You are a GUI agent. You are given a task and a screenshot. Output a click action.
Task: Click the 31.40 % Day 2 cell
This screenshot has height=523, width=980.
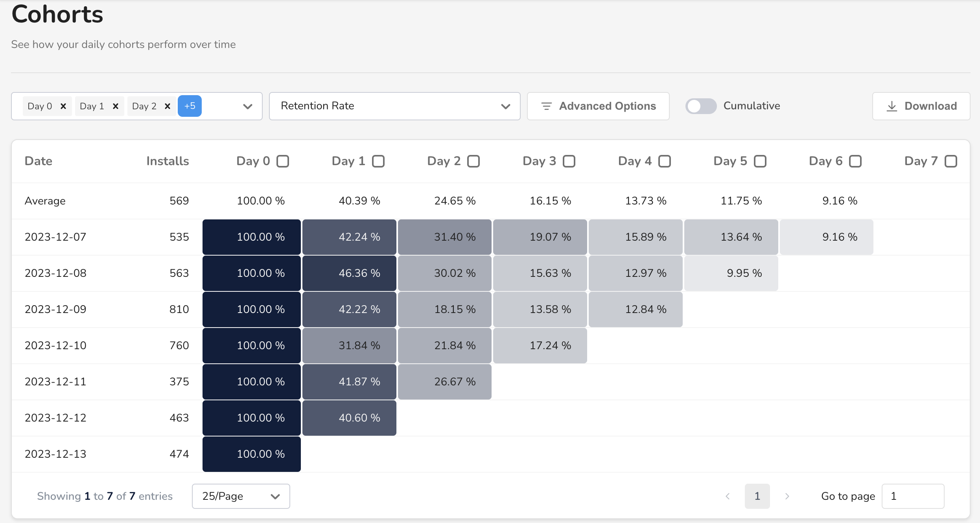[445, 237]
